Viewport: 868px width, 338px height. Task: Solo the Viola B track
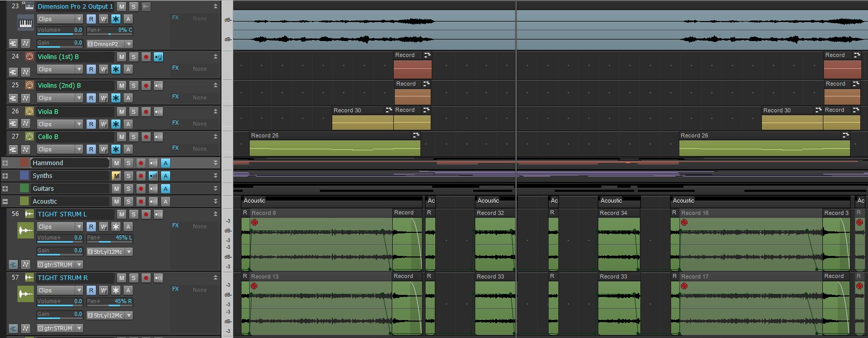click(x=133, y=111)
